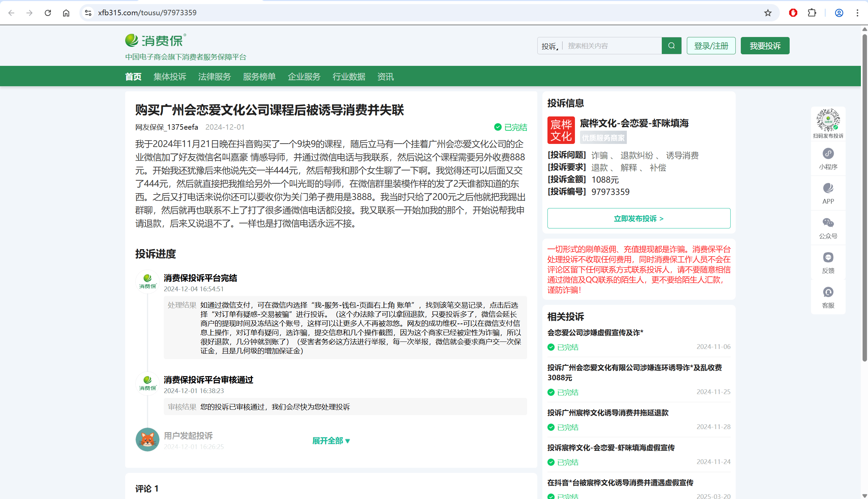
Task: Click the timestamp 2024-12-01 16:38:23
Action: pyautogui.click(x=194, y=391)
